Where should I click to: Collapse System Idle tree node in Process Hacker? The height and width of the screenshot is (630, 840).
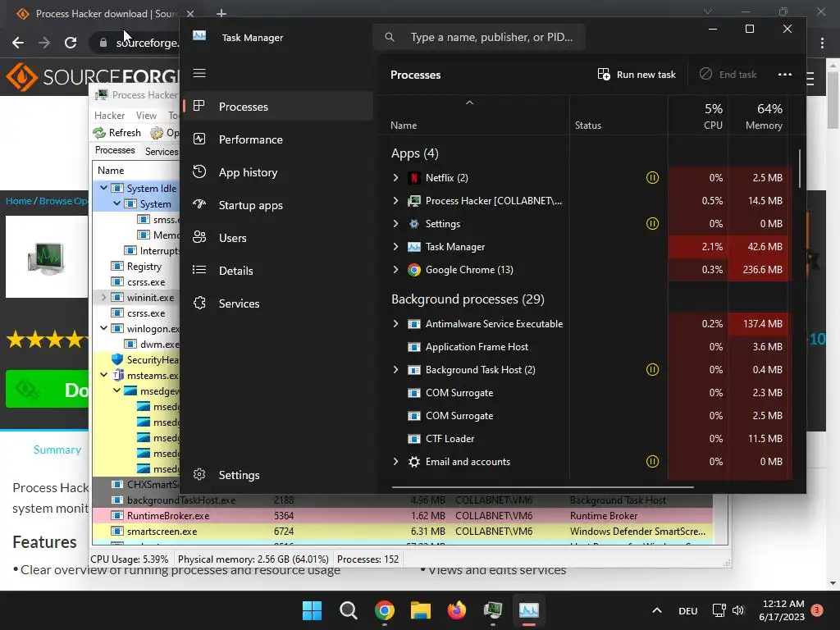(103, 188)
